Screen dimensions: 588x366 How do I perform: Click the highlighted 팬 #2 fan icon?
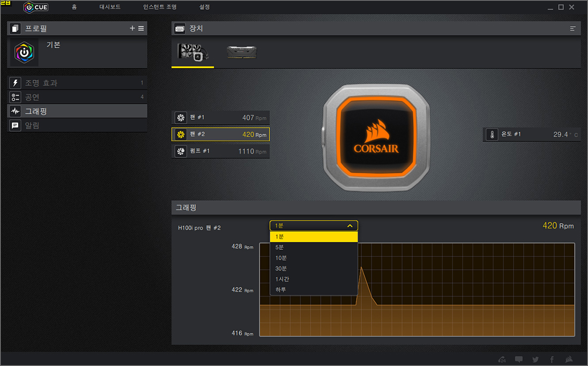pyautogui.click(x=181, y=134)
